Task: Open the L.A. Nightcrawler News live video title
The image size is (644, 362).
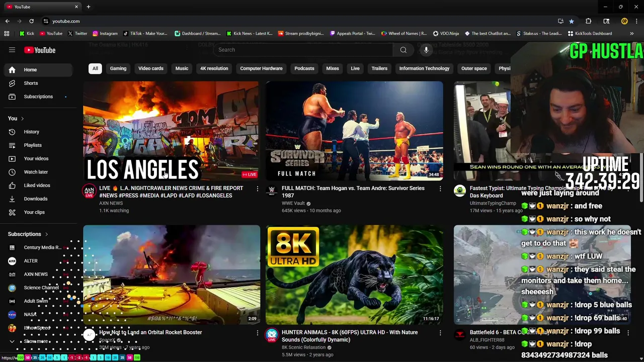Action: pyautogui.click(x=171, y=192)
